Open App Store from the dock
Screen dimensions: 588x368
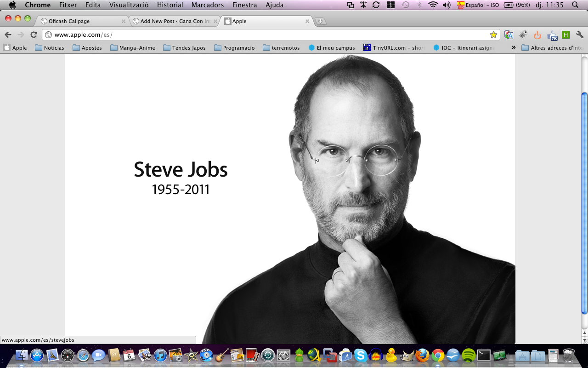pyautogui.click(x=37, y=355)
